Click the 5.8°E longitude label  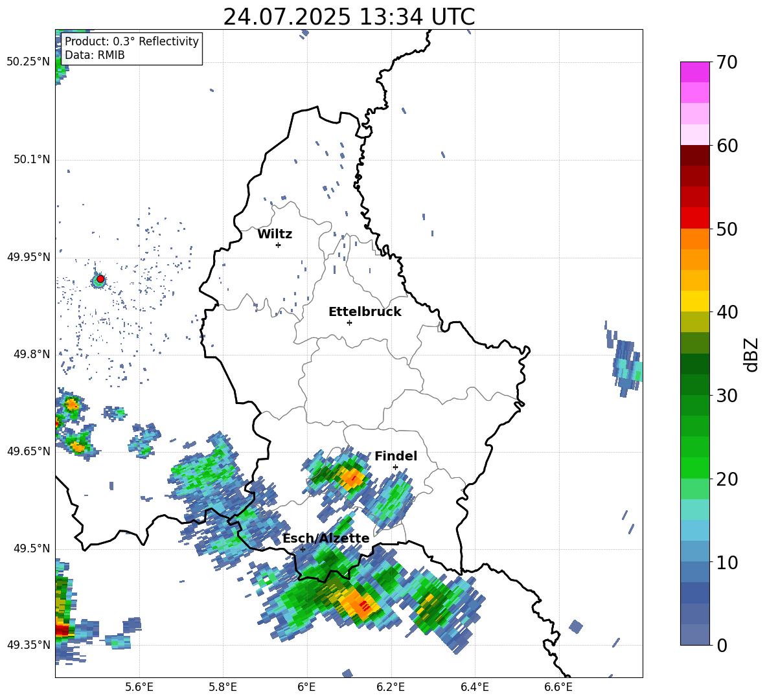click(223, 687)
